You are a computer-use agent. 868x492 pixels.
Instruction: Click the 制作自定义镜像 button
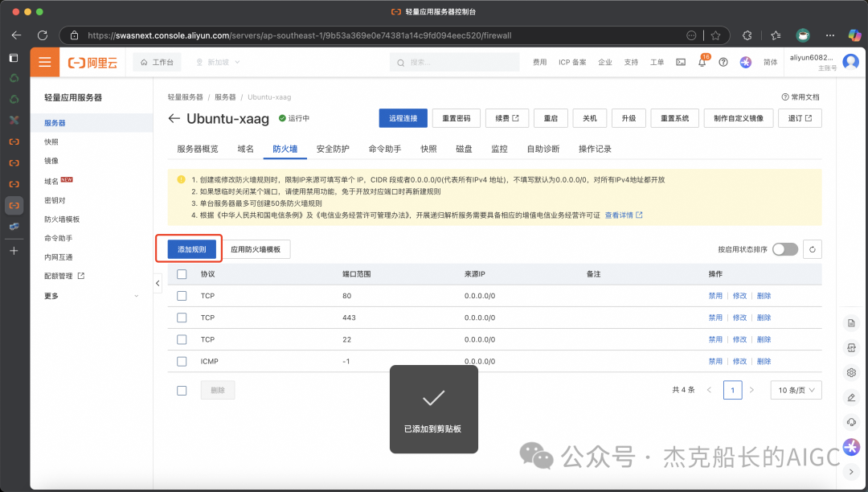tap(739, 118)
